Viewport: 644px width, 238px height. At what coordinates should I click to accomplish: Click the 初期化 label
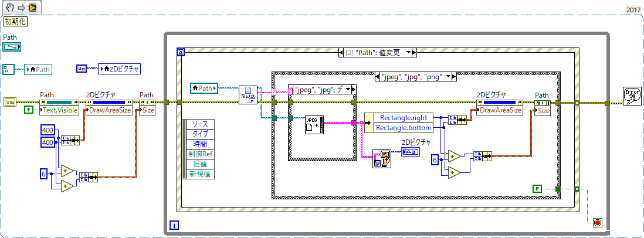[15, 21]
